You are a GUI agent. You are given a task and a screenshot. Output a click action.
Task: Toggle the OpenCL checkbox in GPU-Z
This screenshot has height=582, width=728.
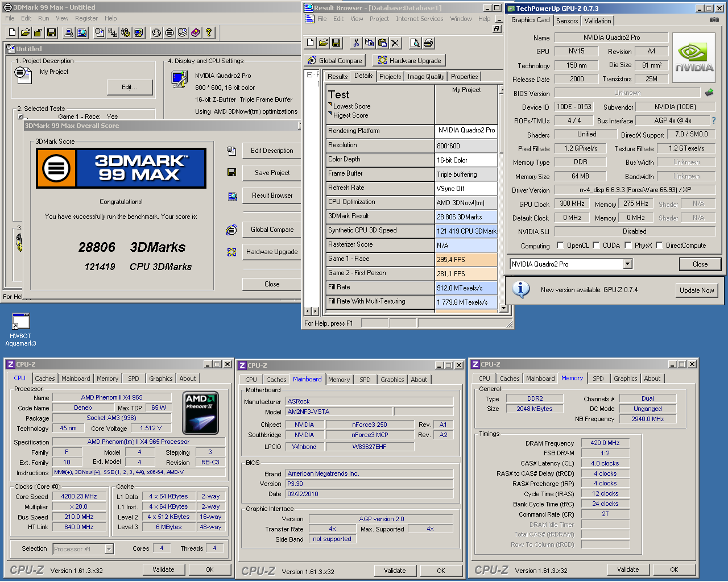click(x=560, y=246)
